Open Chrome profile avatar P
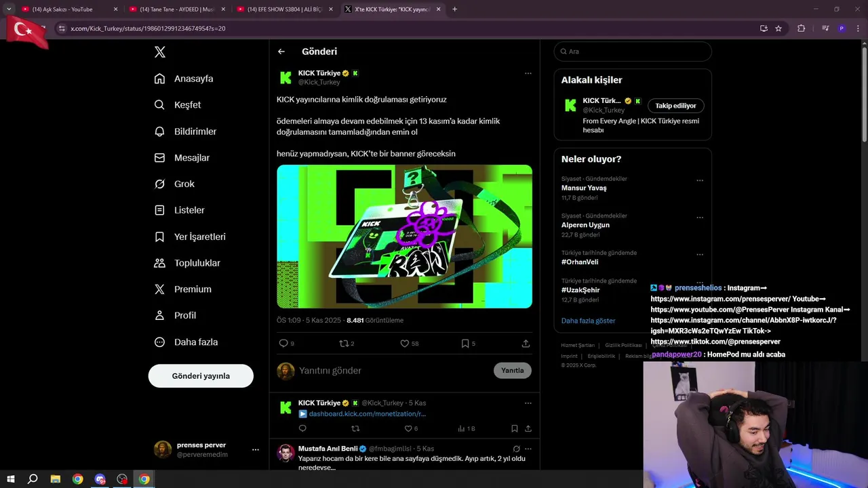 [842, 28]
